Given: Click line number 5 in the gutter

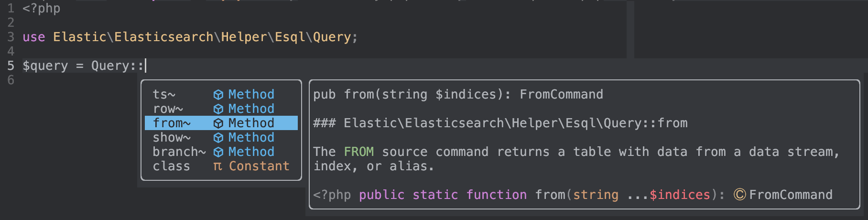Looking at the screenshot, I should pos(11,66).
